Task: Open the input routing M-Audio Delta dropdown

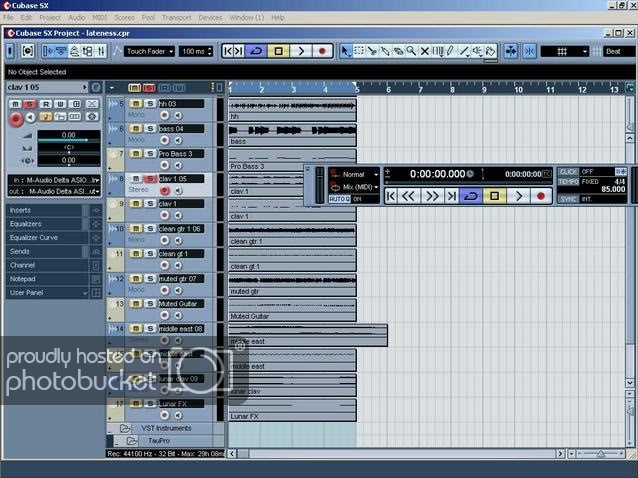Action: click(x=55, y=179)
